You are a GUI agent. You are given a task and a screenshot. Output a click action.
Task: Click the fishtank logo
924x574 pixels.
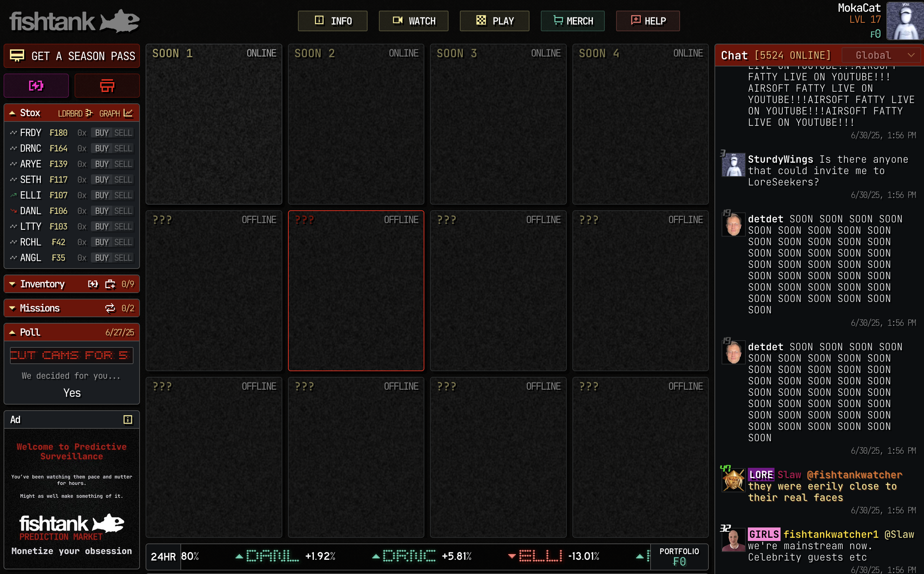[x=74, y=21]
